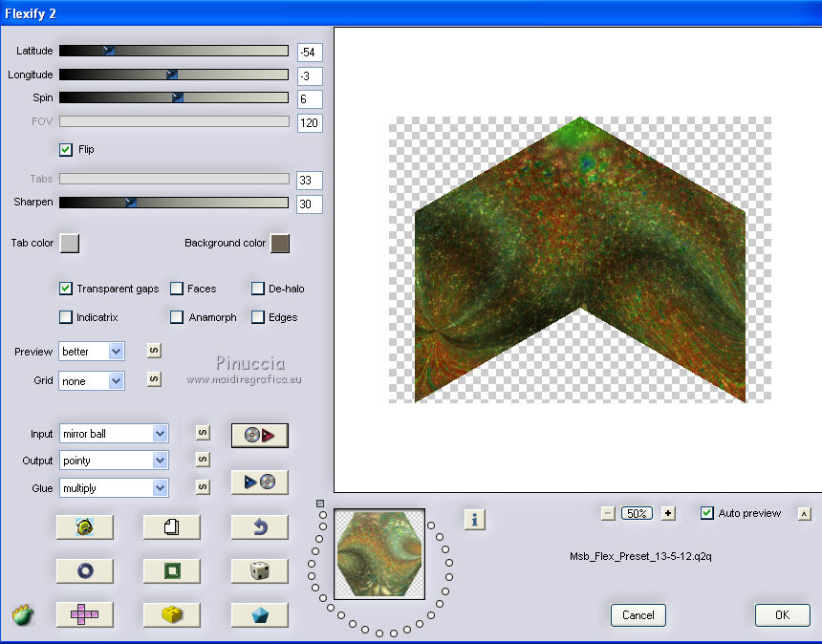This screenshot has width=822, height=644.
Task: Click the flaming pear logo icon
Action: pyautogui.click(x=23, y=614)
